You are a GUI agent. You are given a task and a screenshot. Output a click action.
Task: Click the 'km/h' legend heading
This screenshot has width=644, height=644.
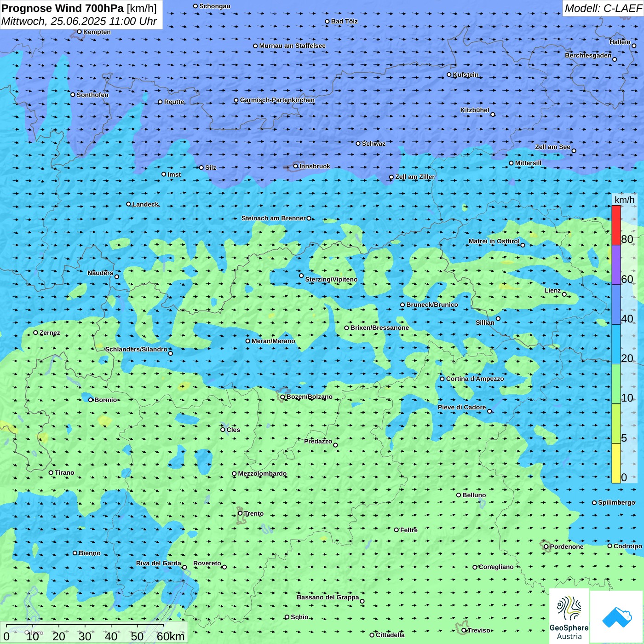[624, 200]
